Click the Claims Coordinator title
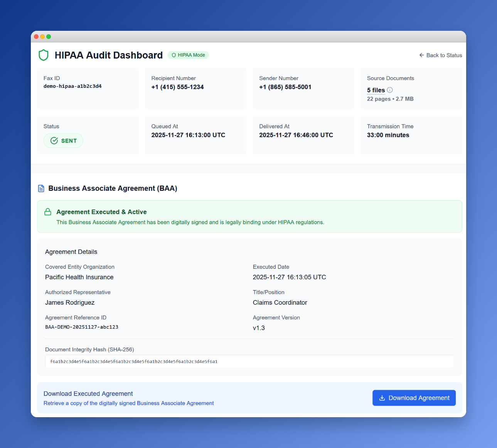The width and height of the screenshot is (497, 448). 280,303
